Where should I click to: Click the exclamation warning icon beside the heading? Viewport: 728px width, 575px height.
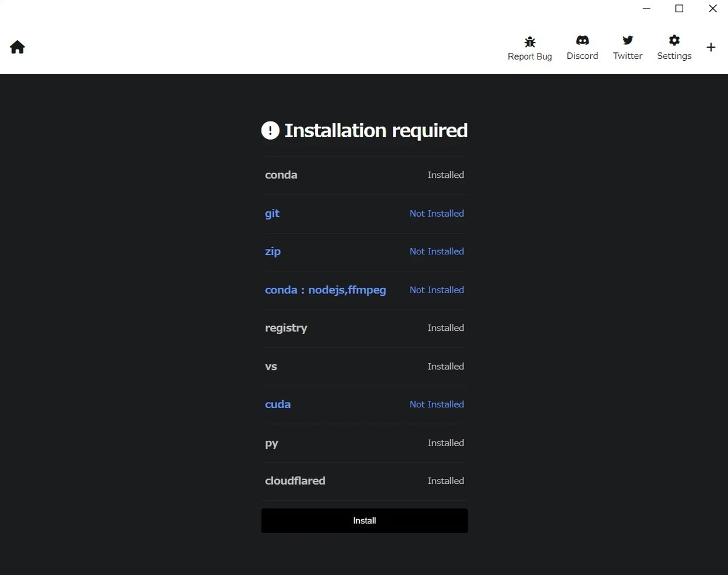(270, 131)
